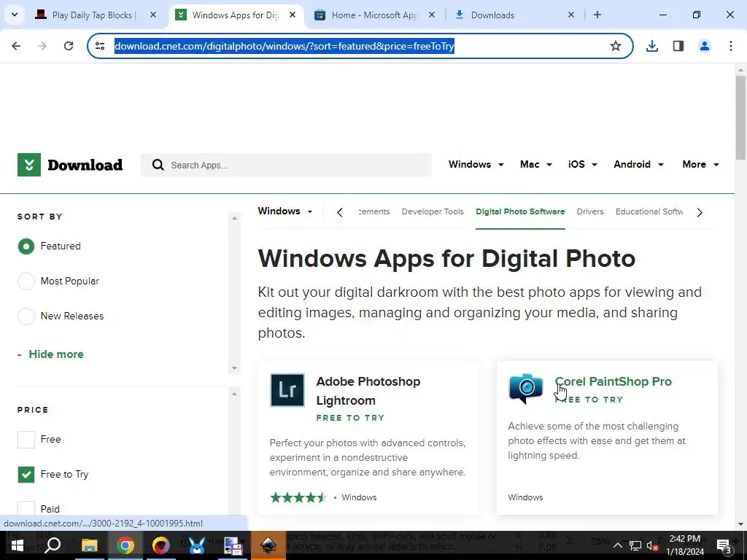
Task: Click the page vertical scrollbar thumb
Action: (x=740, y=117)
